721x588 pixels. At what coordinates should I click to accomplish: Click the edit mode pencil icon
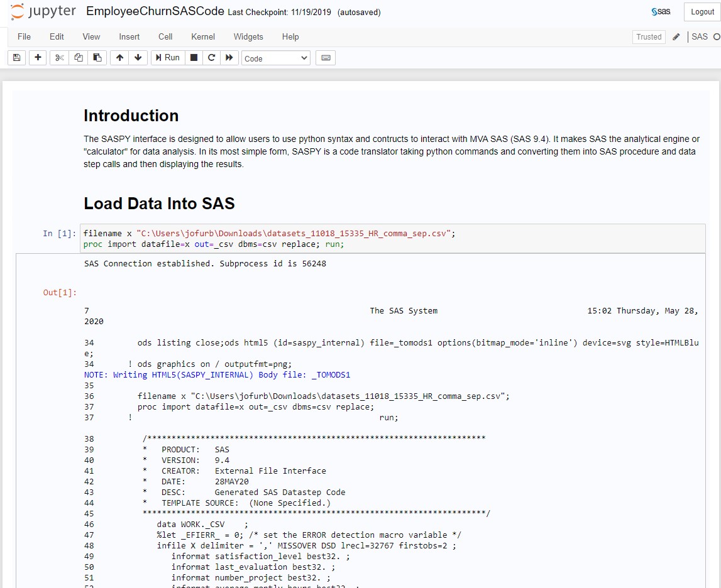[x=676, y=36]
